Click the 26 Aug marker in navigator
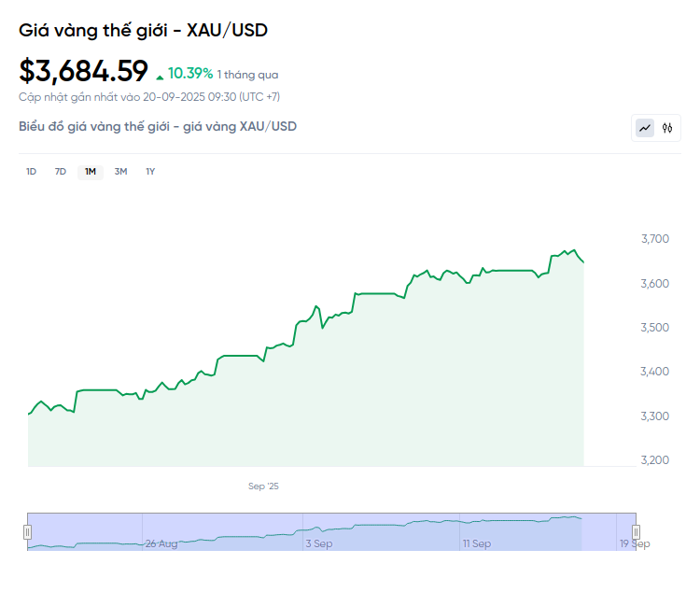 161,543
